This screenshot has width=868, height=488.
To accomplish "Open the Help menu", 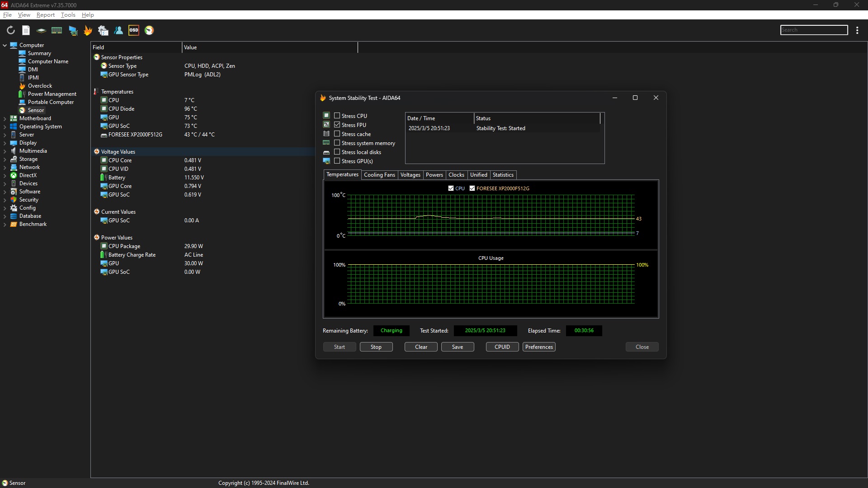I will (88, 15).
